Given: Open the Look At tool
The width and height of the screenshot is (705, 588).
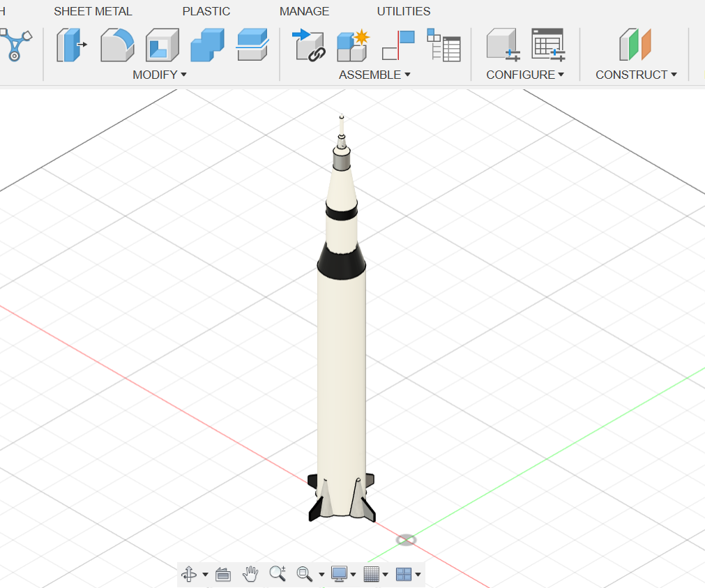Looking at the screenshot, I should 222,574.
